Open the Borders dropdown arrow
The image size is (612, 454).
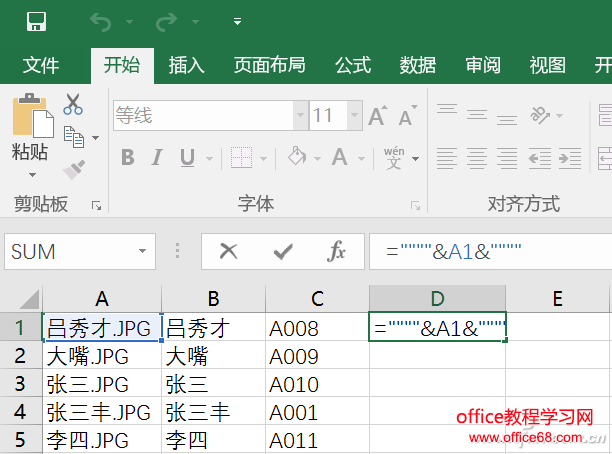coord(263,159)
